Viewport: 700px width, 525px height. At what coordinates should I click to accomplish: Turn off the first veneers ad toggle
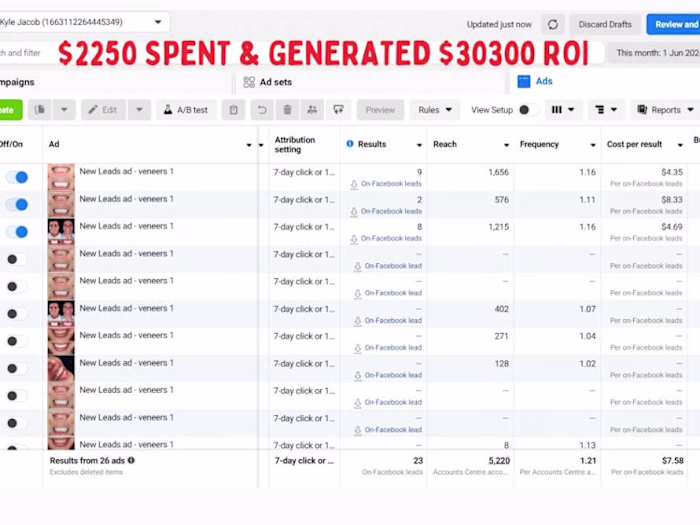coord(17,177)
